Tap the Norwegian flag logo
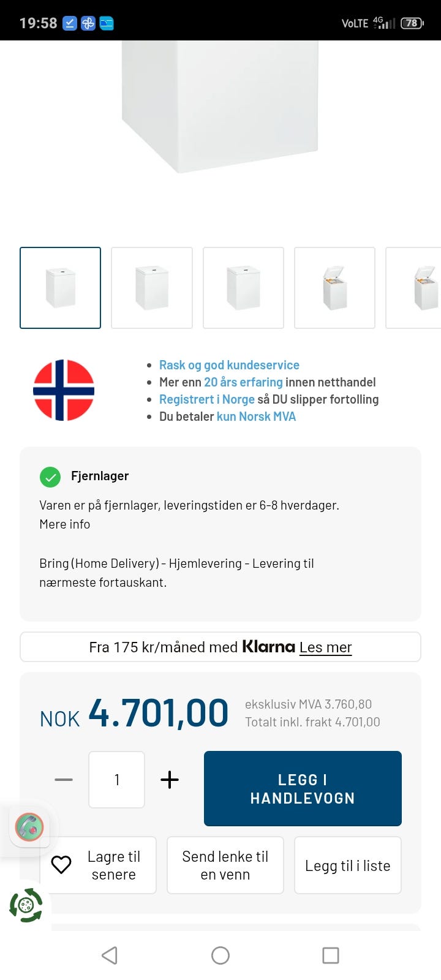441x980 pixels. (x=64, y=390)
